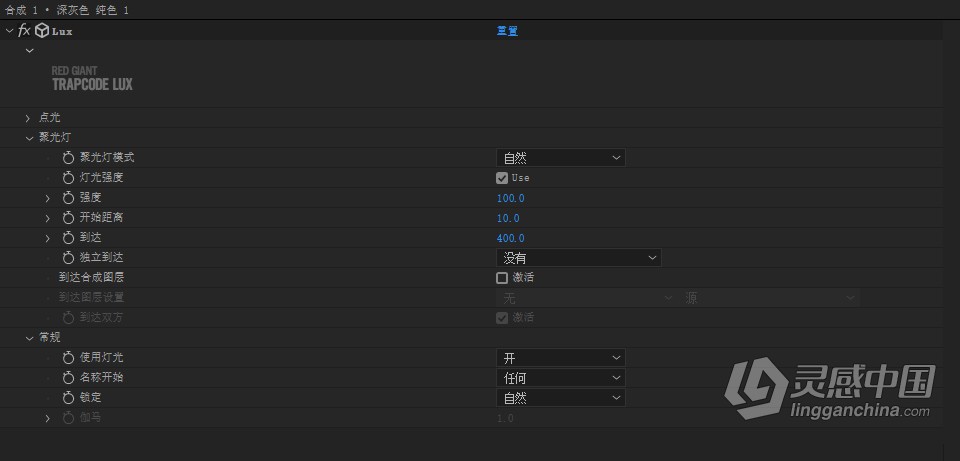Open the 聚光灯模式 dropdown set to 自然
The width and height of the screenshot is (960, 461).
click(560, 158)
